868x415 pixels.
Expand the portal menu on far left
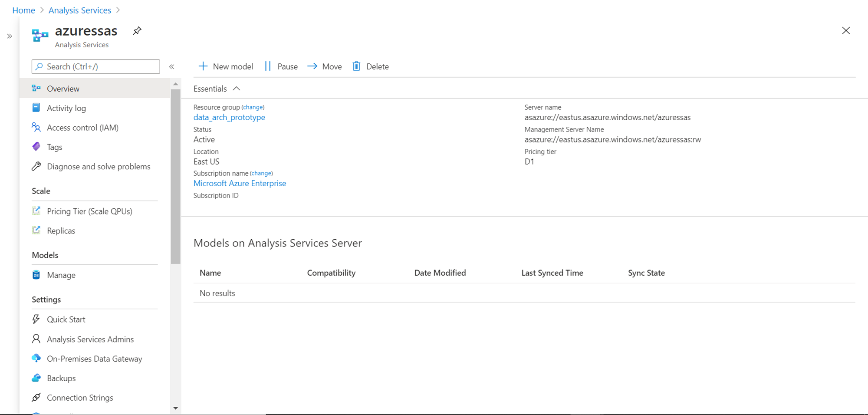pos(10,36)
